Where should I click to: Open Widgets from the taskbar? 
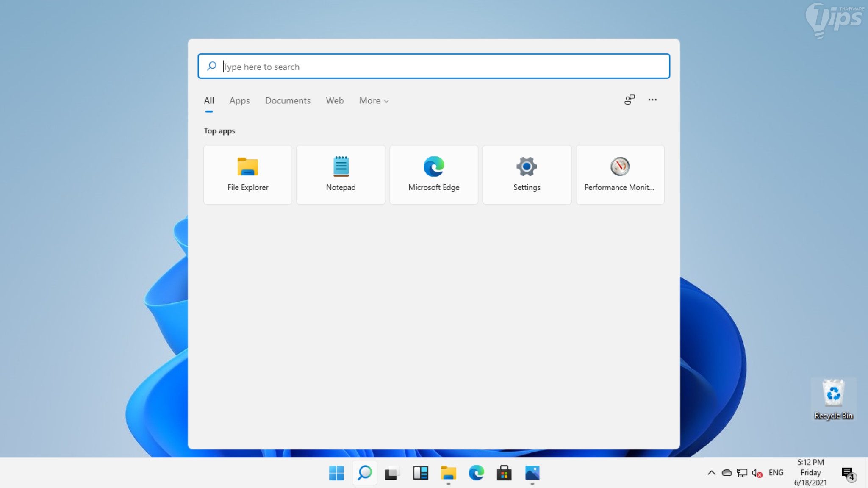420,473
